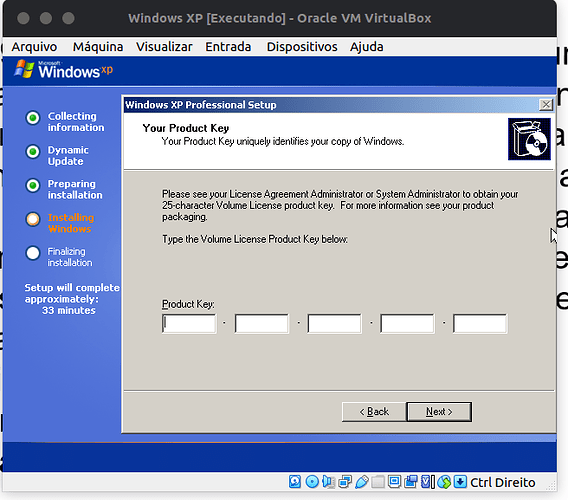The width and height of the screenshot is (568, 500).
Task: Focus the last Product Key field
Action: click(480, 324)
